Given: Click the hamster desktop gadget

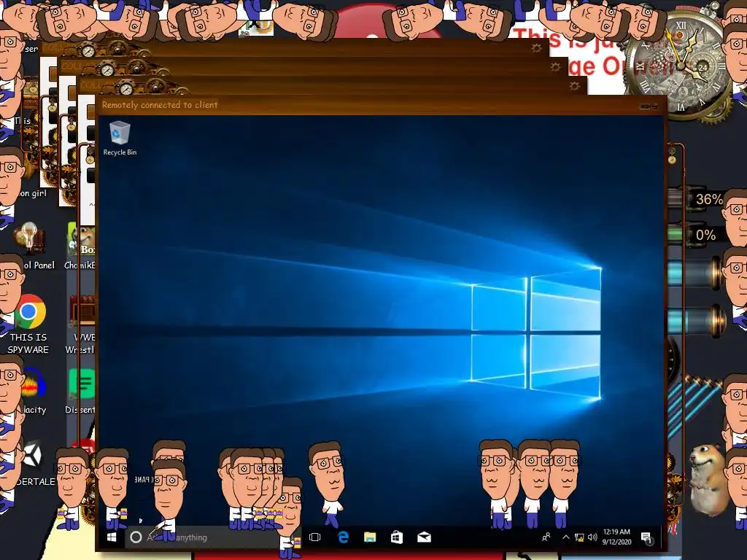Looking at the screenshot, I should coord(709,478).
